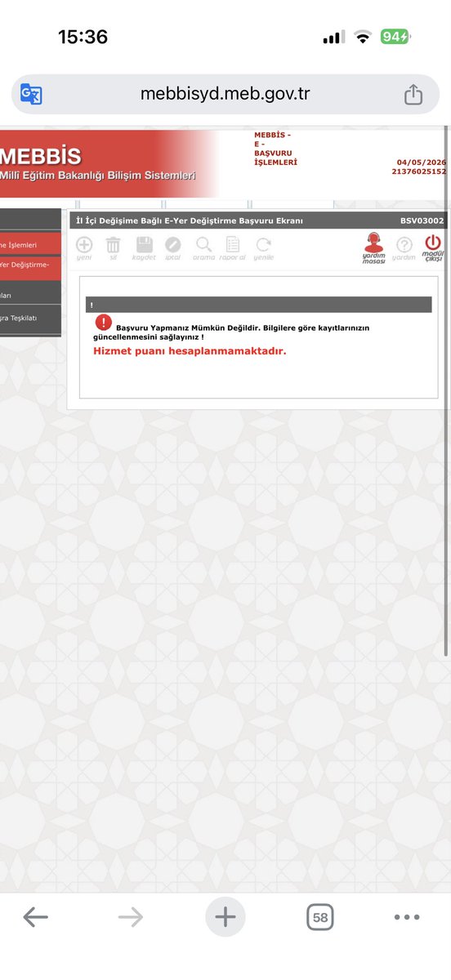Screen dimensions: 451x980
Task: Click 'Hizmet puanı hesaplanmamaktadır.' text
Action: [x=190, y=351]
